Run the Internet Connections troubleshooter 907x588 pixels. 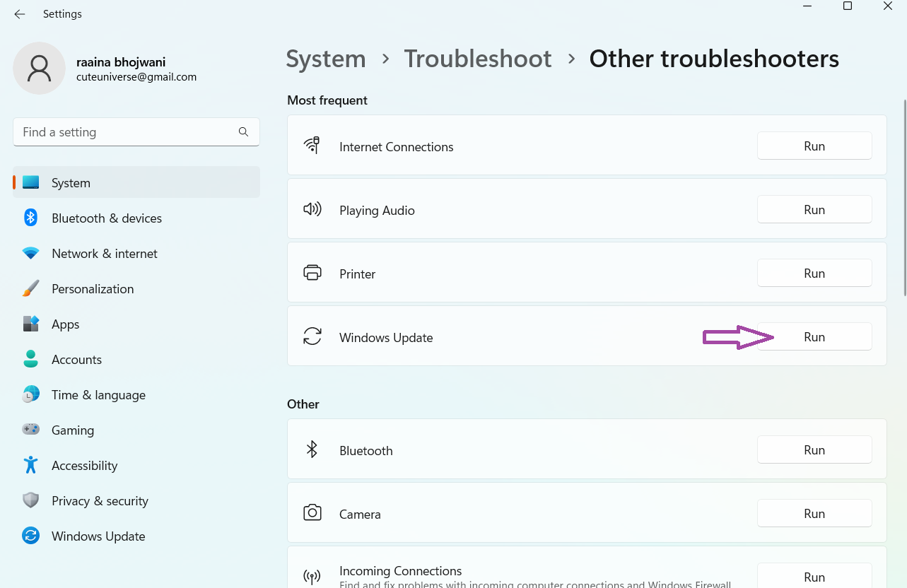point(814,146)
